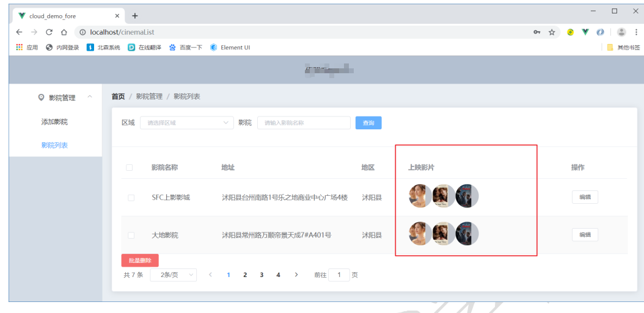Screen dimensions: 644x313
Task: Click the SFC上影影城 cinema name cell
Action: [x=171, y=198]
